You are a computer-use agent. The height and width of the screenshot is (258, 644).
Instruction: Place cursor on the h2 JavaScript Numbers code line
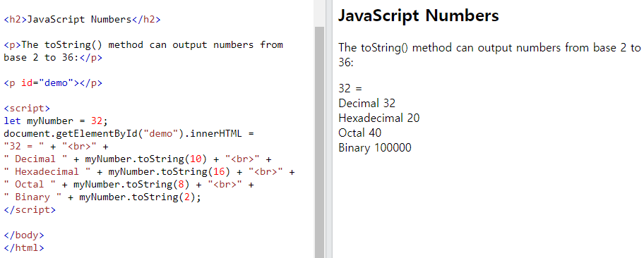pyautogui.click(x=82, y=19)
